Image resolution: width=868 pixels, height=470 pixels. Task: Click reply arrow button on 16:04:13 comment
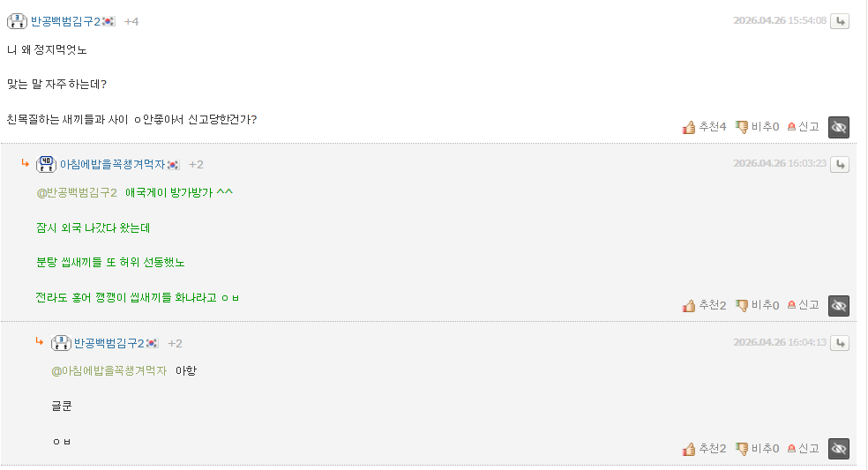pyautogui.click(x=840, y=343)
